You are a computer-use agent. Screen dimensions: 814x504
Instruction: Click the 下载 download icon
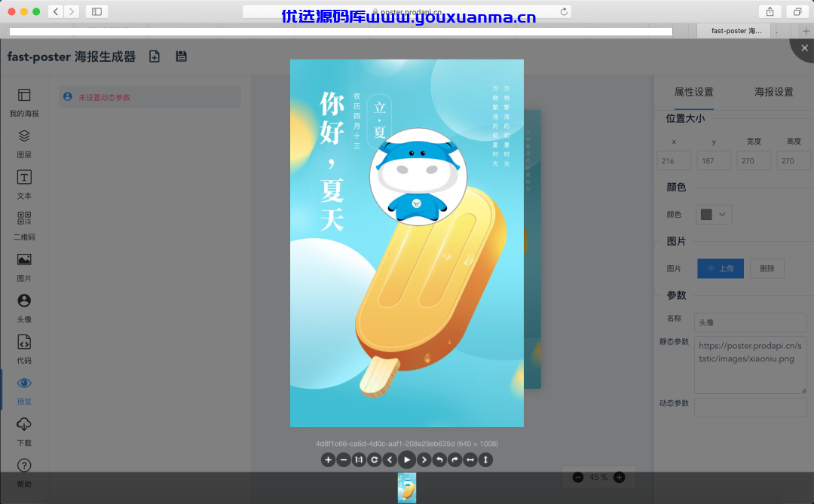pyautogui.click(x=24, y=425)
